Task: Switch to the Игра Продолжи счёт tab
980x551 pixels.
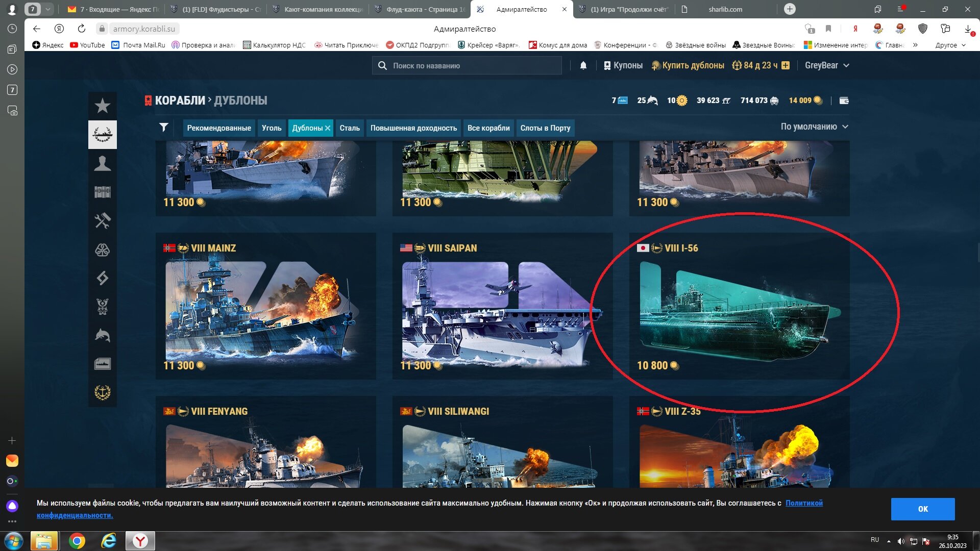Action: coord(624,9)
